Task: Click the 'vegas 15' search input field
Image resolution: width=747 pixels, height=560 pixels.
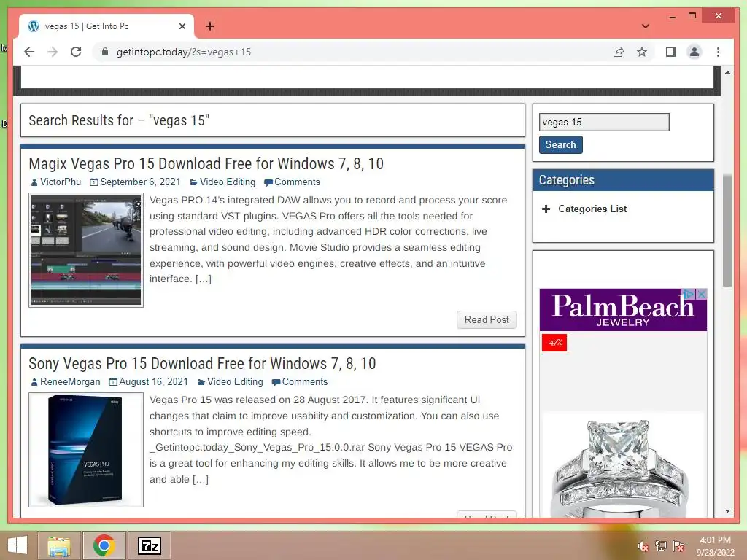Action: click(x=604, y=122)
